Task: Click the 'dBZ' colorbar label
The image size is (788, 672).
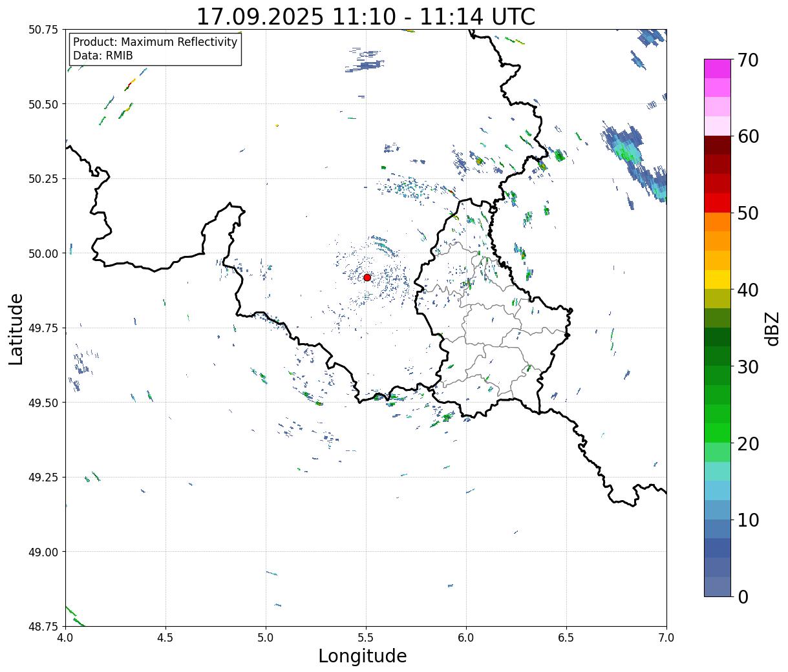Action: point(772,328)
